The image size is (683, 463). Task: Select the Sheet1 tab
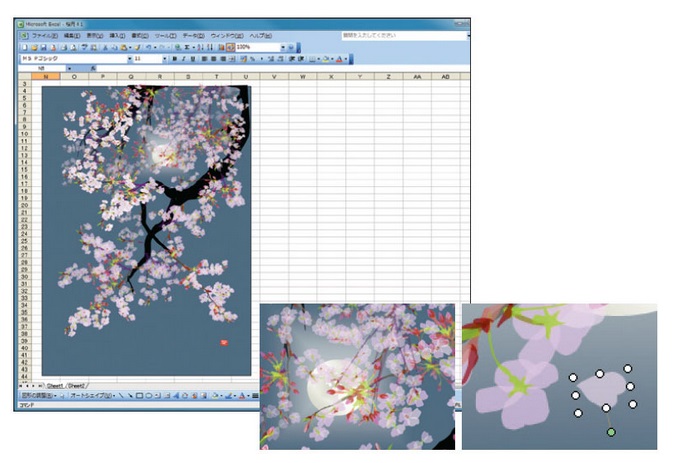click(55, 385)
